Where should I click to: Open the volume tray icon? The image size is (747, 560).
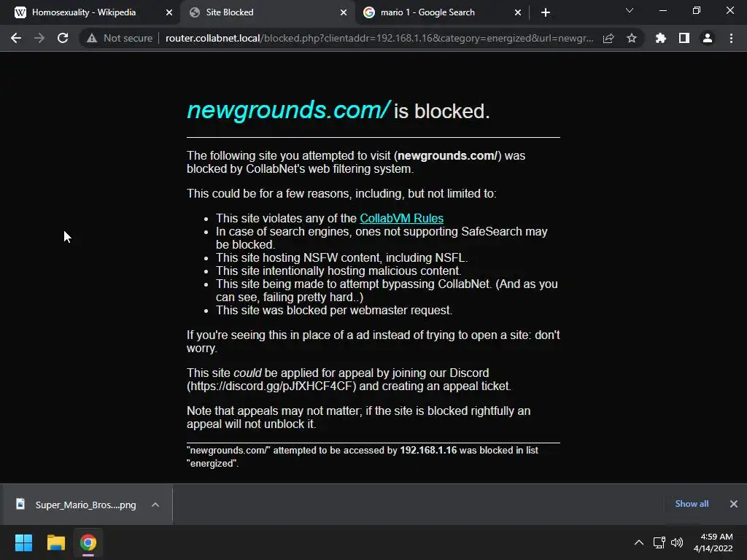676,542
